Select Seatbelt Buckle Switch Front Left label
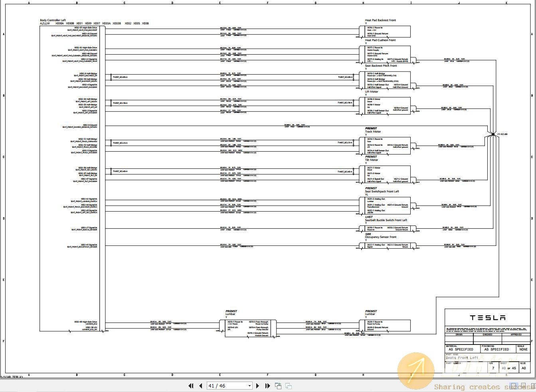The height and width of the screenshot is (392, 536). (x=386, y=220)
